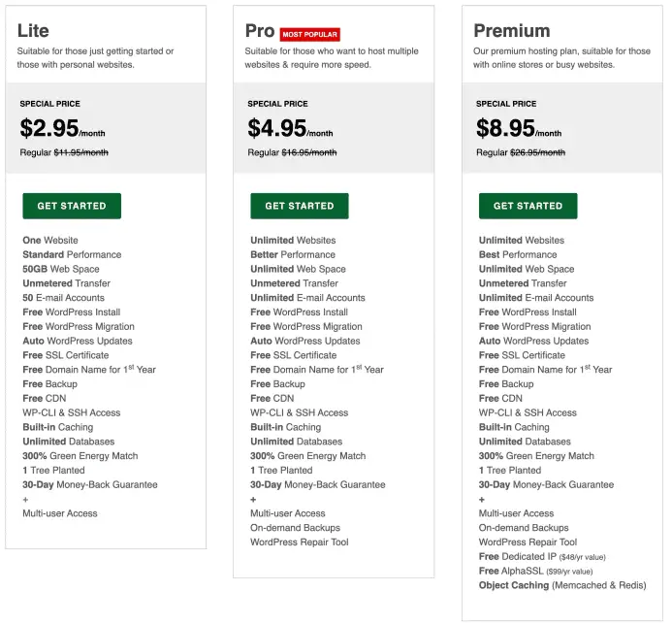Viewport: 672px width, 624px height.
Task: Select the Lite plan heading
Action: [33, 31]
